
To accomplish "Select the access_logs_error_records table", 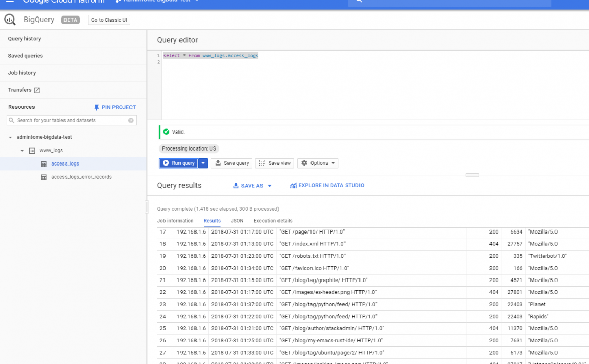I will 80,177.
